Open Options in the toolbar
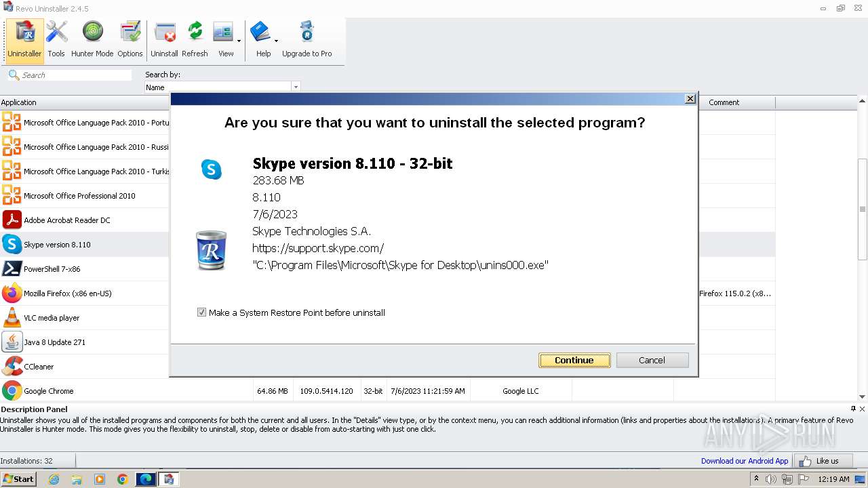Image resolution: width=868 pixels, height=488 pixels. point(130,40)
